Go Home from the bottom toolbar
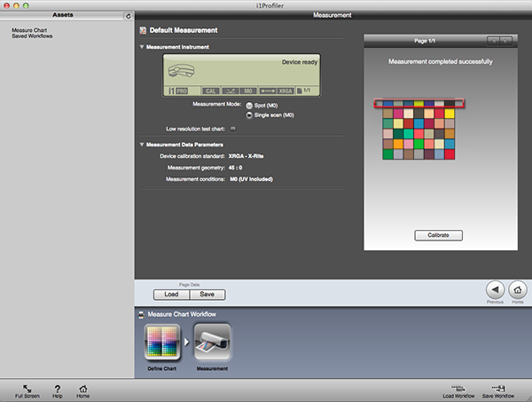Screen dimensions: 532x402 pyautogui.click(x=82, y=391)
